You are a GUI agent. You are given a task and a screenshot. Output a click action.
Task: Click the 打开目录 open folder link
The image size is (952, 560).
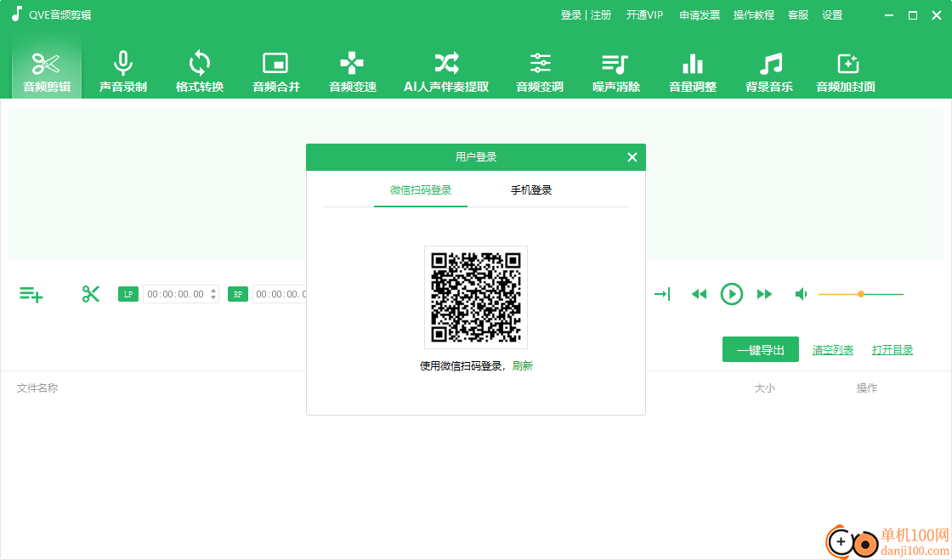pyautogui.click(x=892, y=350)
